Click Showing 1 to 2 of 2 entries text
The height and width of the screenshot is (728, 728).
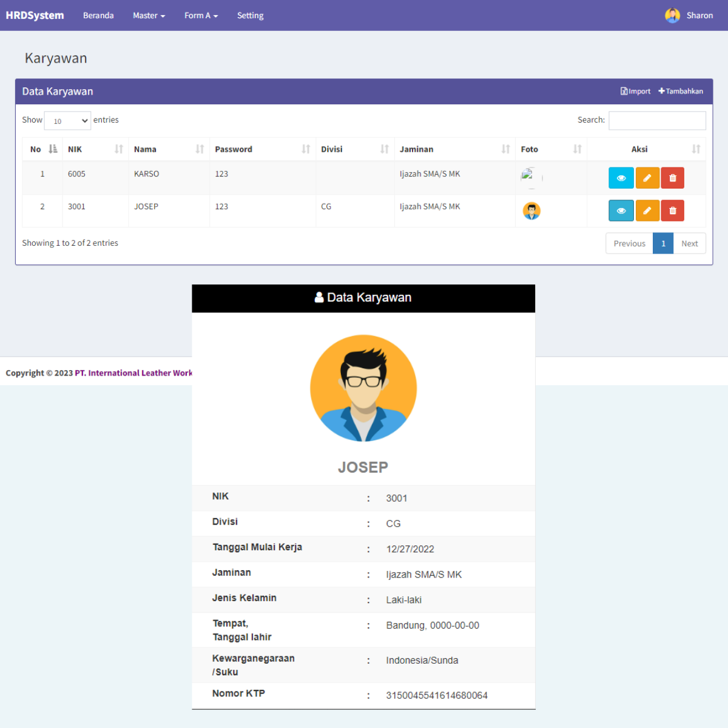click(70, 243)
